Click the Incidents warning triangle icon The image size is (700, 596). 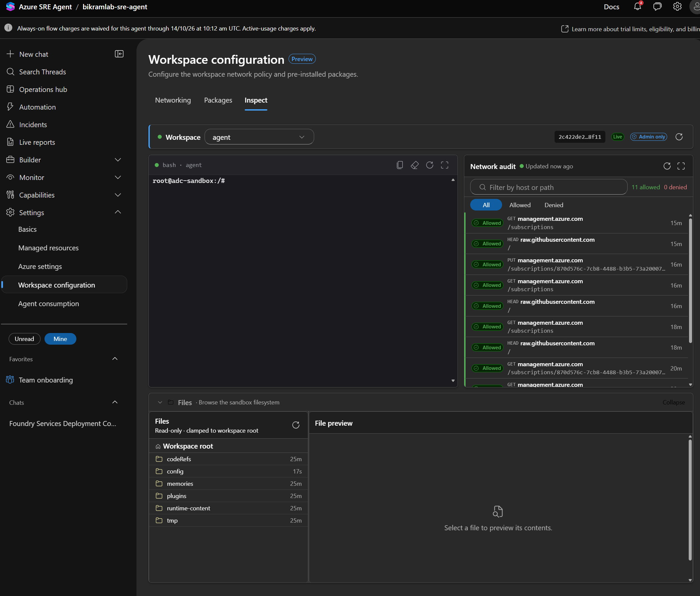tap(11, 124)
